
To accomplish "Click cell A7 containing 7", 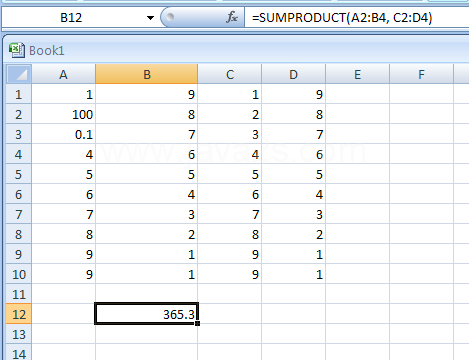I will [x=63, y=214].
